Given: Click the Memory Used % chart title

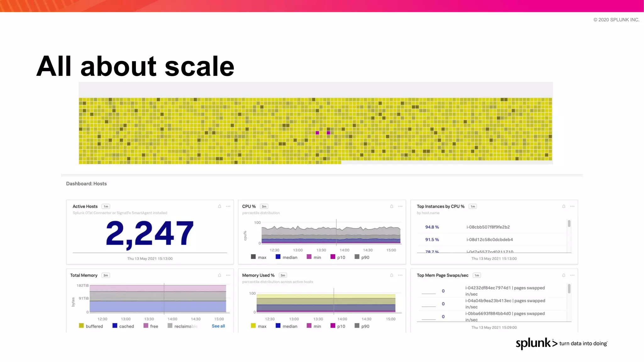Looking at the screenshot, I should click(258, 275).
